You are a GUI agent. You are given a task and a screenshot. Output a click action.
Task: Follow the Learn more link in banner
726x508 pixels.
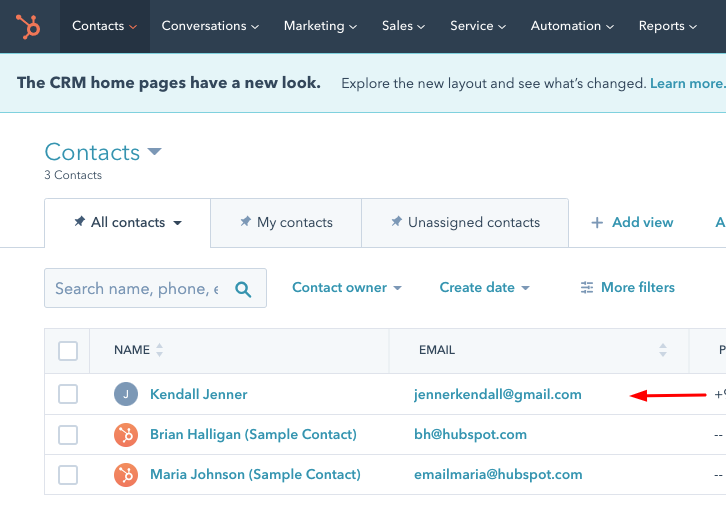pyautogui.click(x=687, y=83)
